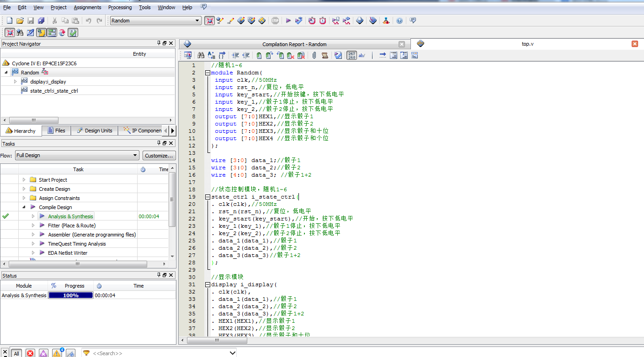
Task: Toggle the purple critical warning filter
Action: (43, 353)
